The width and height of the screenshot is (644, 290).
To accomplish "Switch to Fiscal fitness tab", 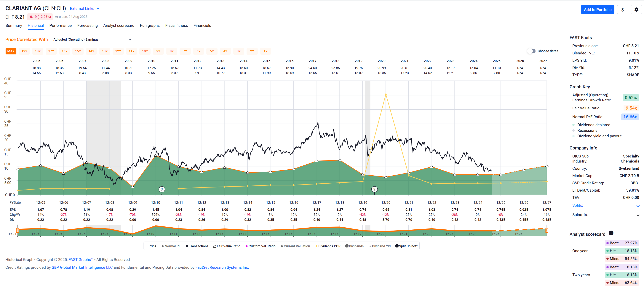I will (177, 26).
